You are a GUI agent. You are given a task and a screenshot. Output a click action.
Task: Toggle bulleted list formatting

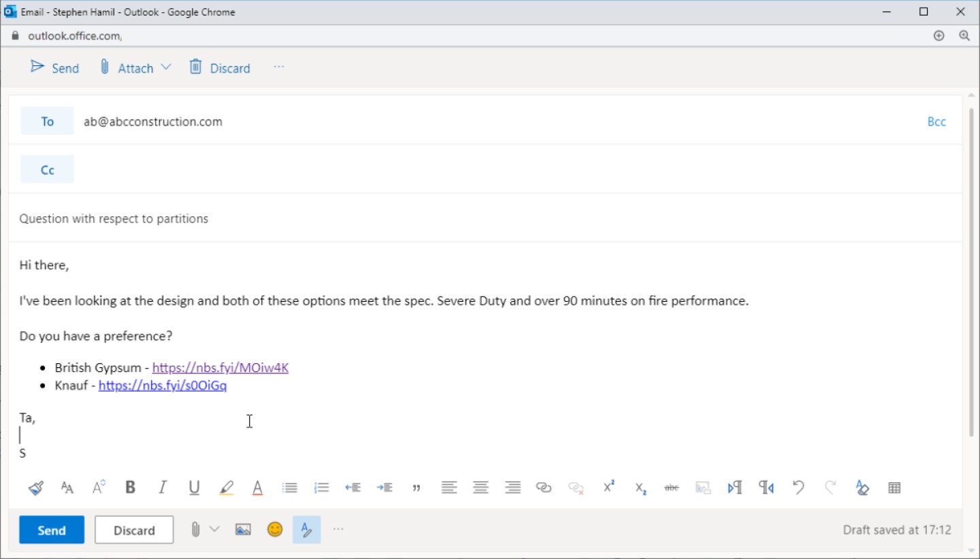(289, 487)
